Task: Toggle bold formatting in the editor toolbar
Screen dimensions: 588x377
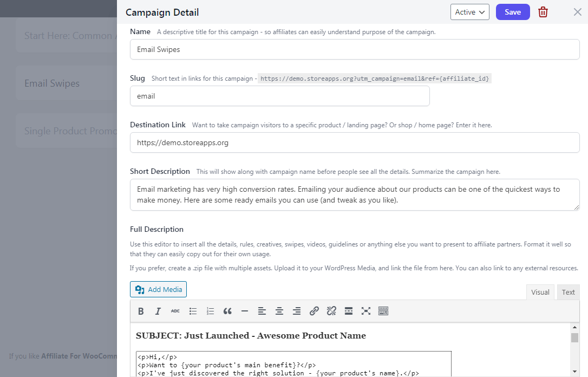Action: click(141, 311)
